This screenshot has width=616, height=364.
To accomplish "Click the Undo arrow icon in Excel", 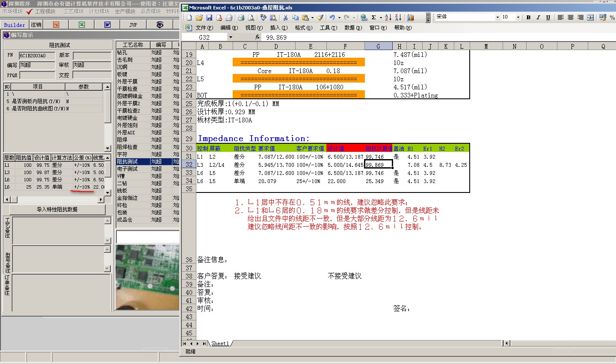I will 332,18.
